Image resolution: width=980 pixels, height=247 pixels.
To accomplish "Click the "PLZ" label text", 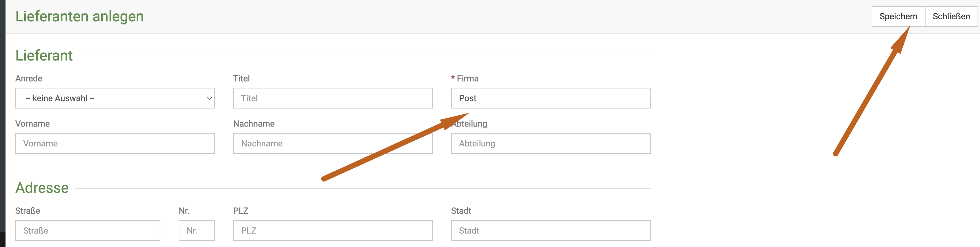I will [x=241, y=211].
